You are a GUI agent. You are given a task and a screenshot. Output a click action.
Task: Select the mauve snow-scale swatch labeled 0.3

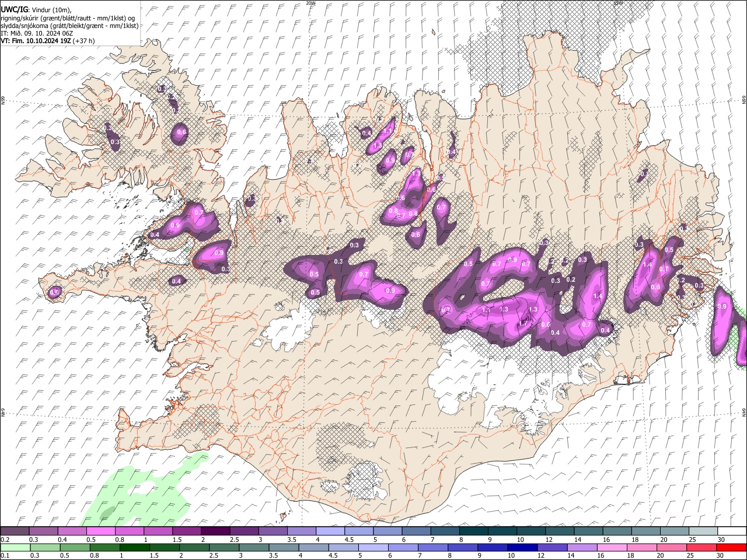(x=43, y=531)
